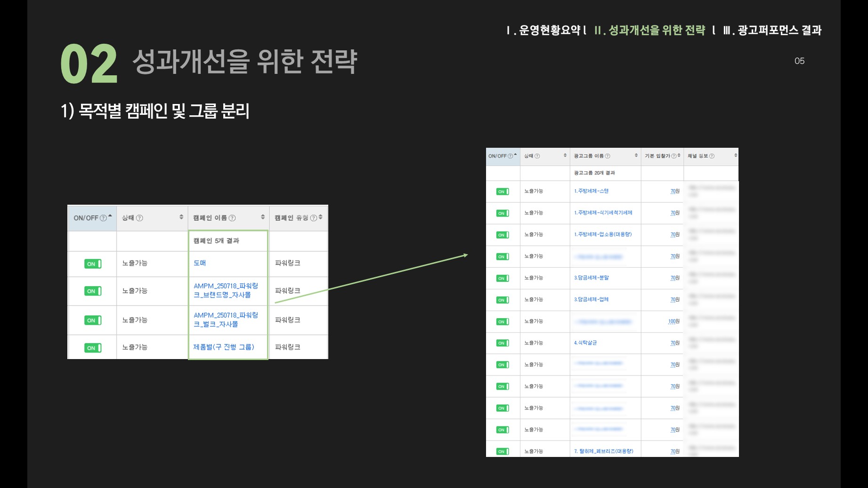This screenshot has width=868, height=488.
Task: Click help icon beside 광고그룹 이름 header
Action: pyautogui.click(x=608, y=156)
